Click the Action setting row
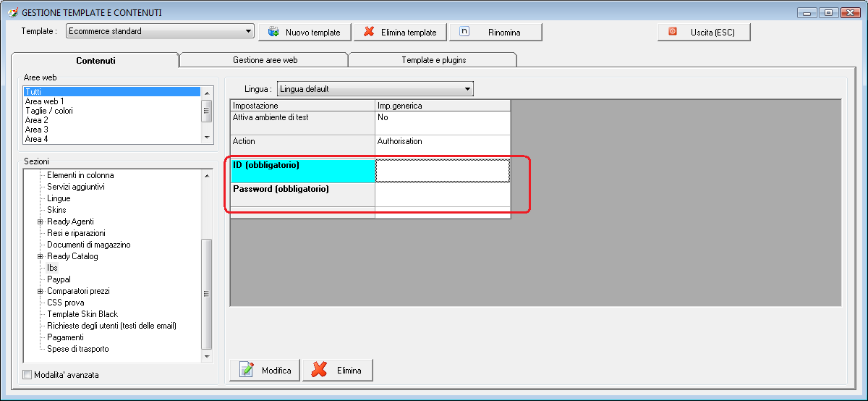Image resolution: width=868 pixels, height=401 pixels. pyautogui.click(x=302, y=147)
